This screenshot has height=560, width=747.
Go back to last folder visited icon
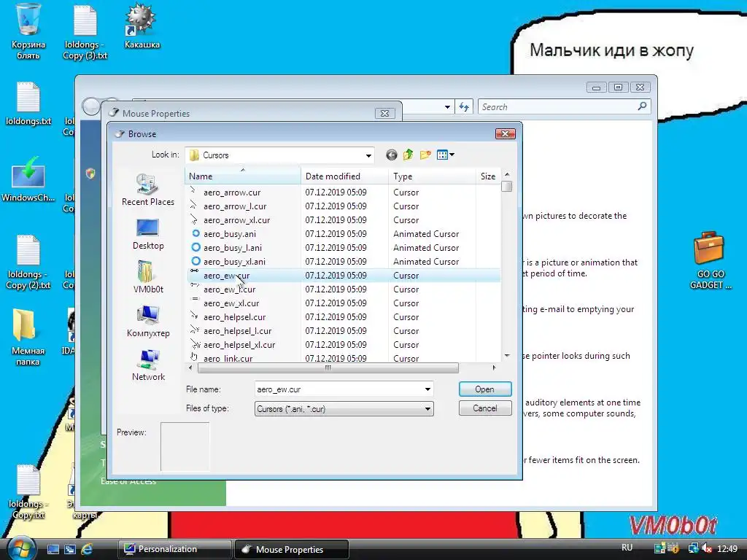point(391,155)
